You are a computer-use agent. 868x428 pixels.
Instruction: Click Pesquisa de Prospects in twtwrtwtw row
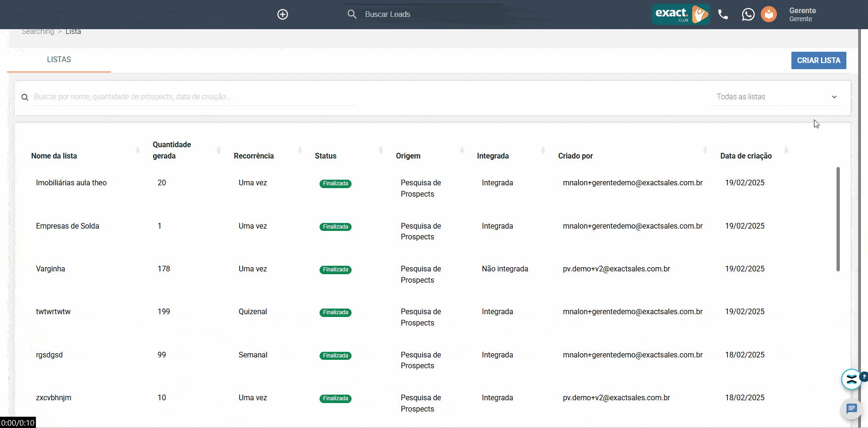[x=421, y=317]
